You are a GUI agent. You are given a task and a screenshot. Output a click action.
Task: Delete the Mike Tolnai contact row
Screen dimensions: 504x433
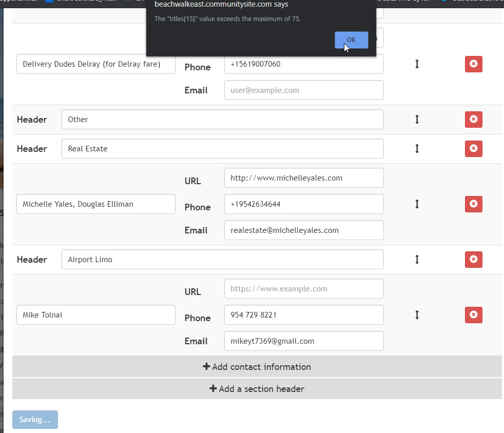(x=474, y=315)
